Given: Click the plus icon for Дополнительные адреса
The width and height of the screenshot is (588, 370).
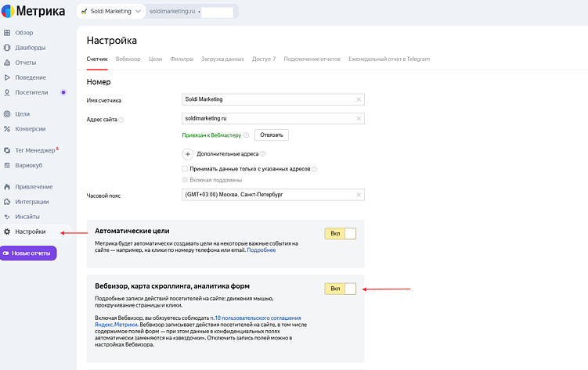Looking at the screenshot, I should pos(187,154).
